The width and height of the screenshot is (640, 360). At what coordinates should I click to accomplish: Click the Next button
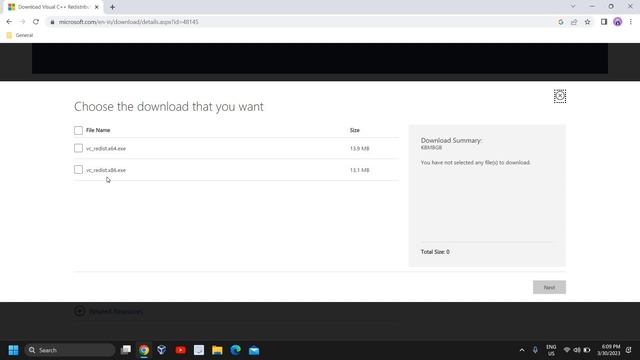(549, 287)
